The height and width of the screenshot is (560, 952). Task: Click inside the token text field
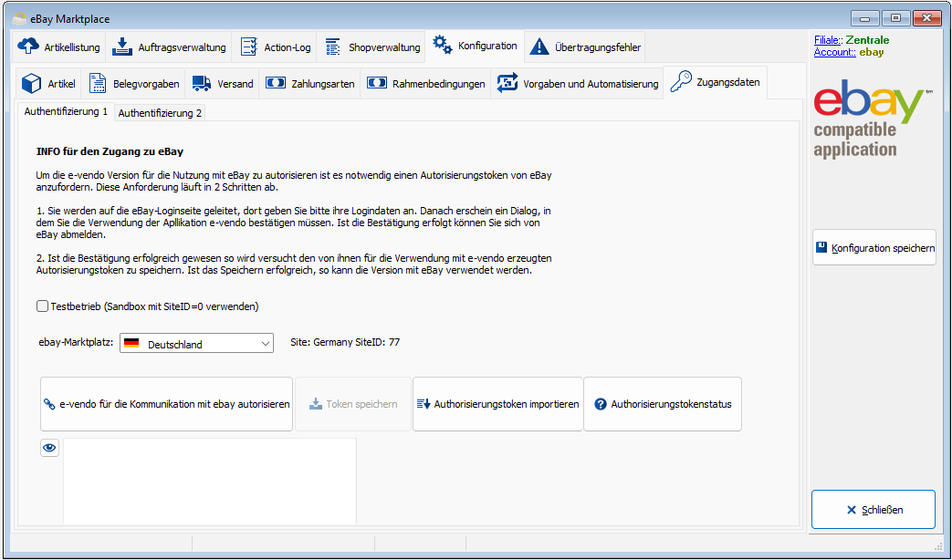[210, 481]
